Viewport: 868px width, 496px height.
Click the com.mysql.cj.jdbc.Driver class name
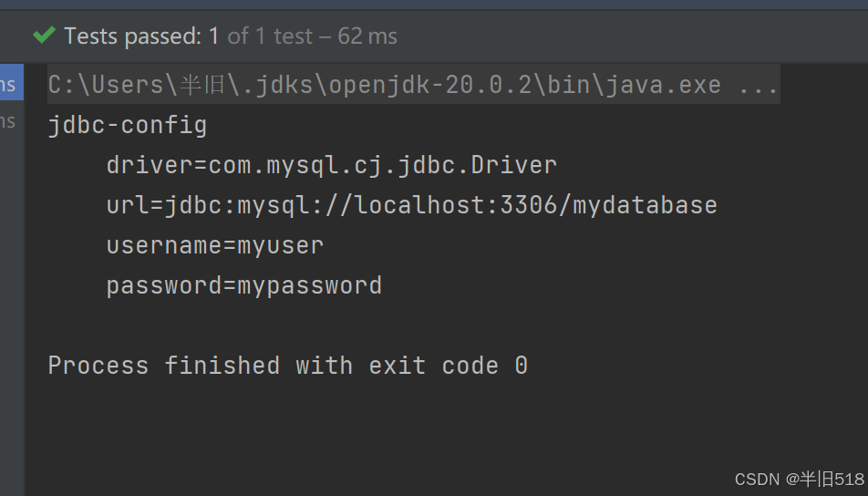[x=383, y=166]
